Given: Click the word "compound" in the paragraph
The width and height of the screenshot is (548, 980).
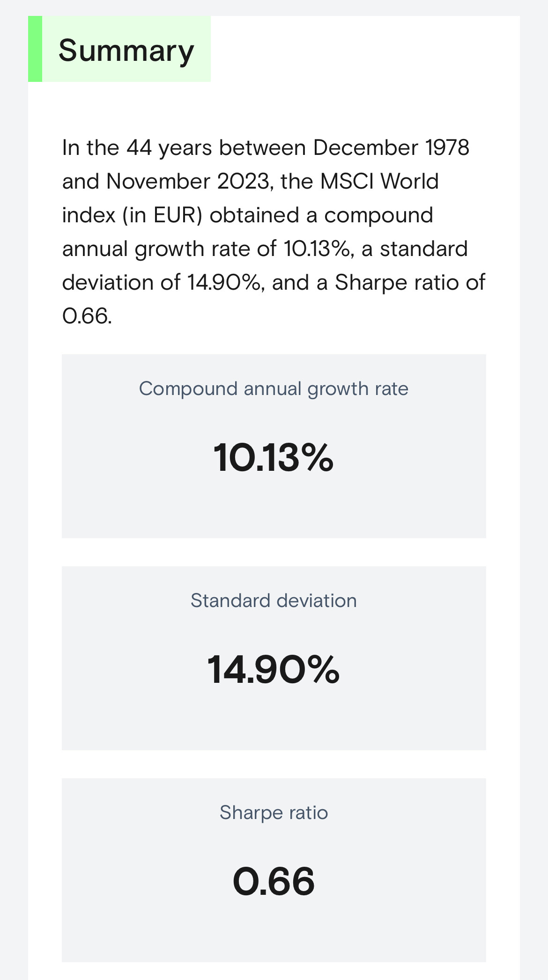Looking at the screenshot, I should coord(378,215).
